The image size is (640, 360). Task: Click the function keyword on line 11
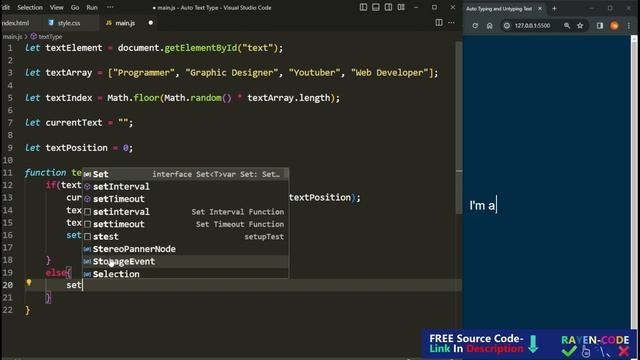tap(45, 173)
